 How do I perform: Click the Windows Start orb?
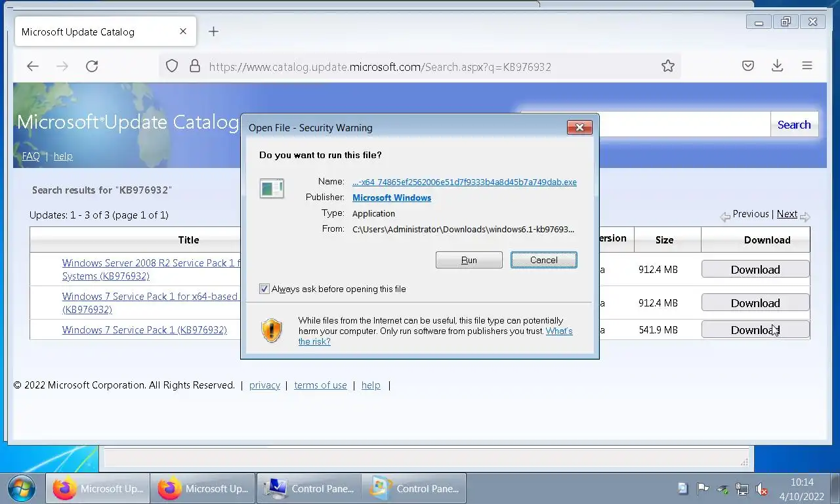point(22,488)
